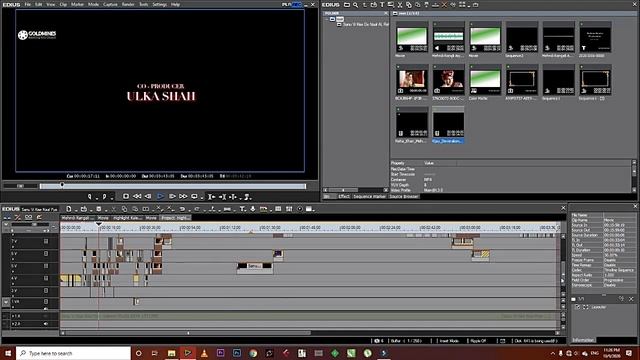Open the Render menu
640x360 pixels.
pyautogui.click(x=128, y=4)
